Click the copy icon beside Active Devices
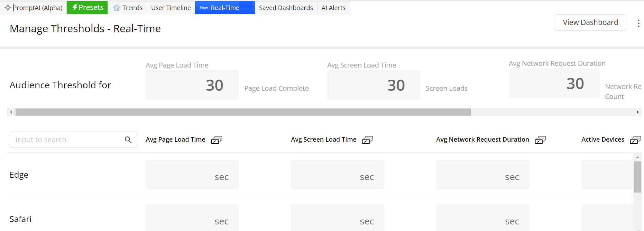Viewport: 644px width, 231px height. 635,140
